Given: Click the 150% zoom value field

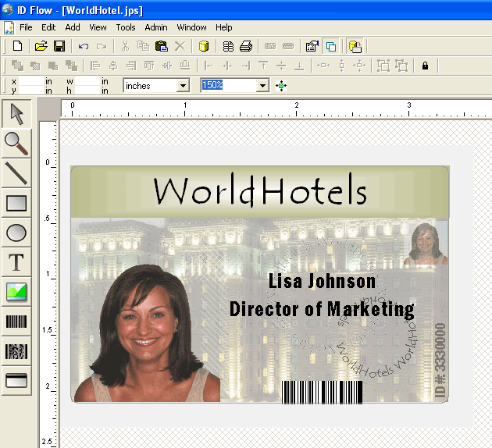Looking at the screenshot, I should [x=228, y=85].
